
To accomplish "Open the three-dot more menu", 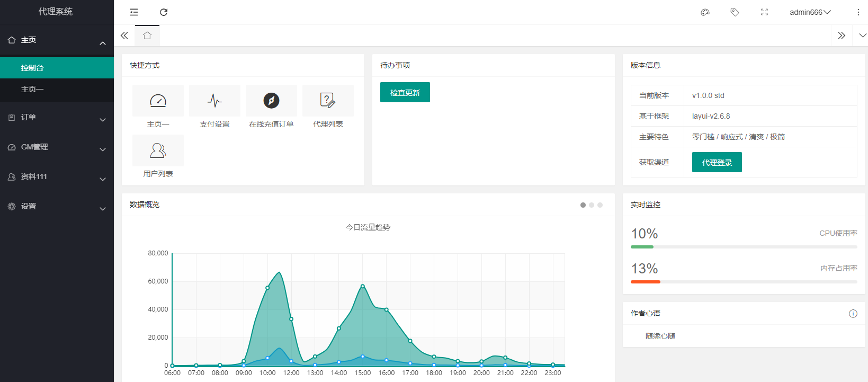I will click(x=858, y=12).
